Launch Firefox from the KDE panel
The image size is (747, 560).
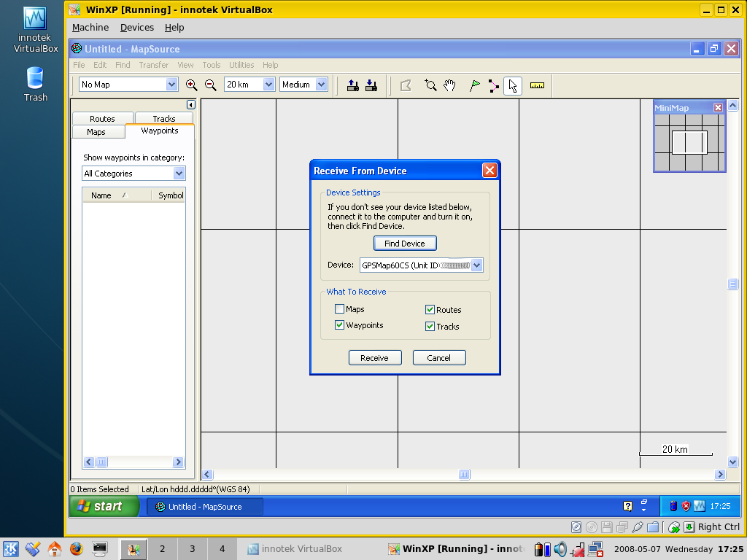76,549
